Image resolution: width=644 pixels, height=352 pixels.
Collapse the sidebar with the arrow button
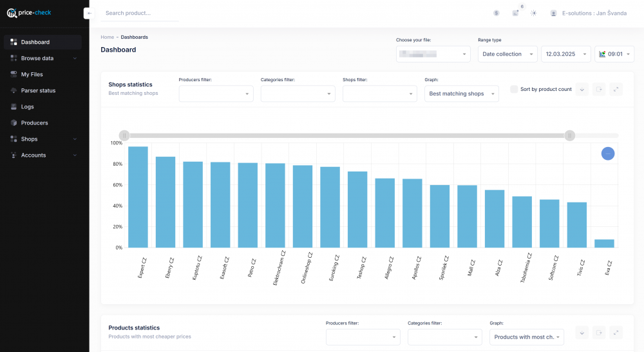point(89,13)
